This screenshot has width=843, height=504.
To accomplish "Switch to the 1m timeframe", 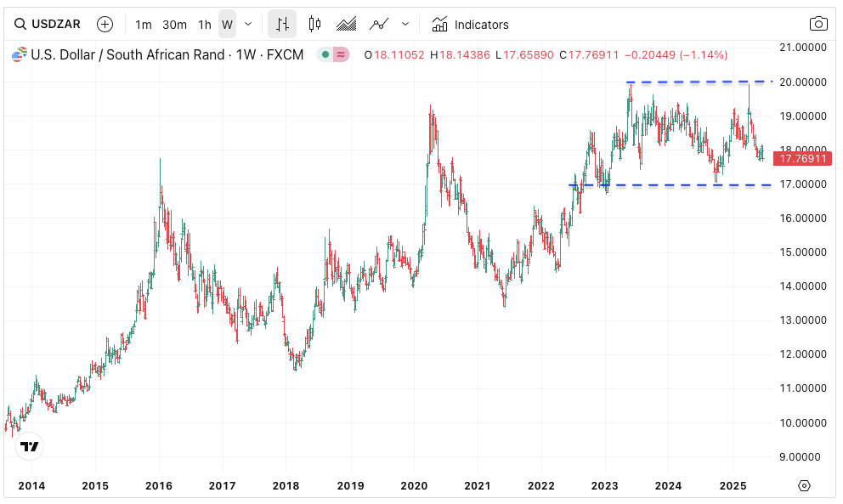I will pyautogui.click(x=144, y=25).
